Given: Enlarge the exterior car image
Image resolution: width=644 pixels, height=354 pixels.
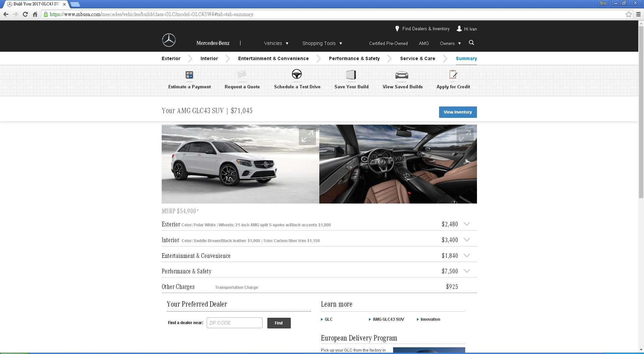Looking at the screenshot, I should point(307,136).
